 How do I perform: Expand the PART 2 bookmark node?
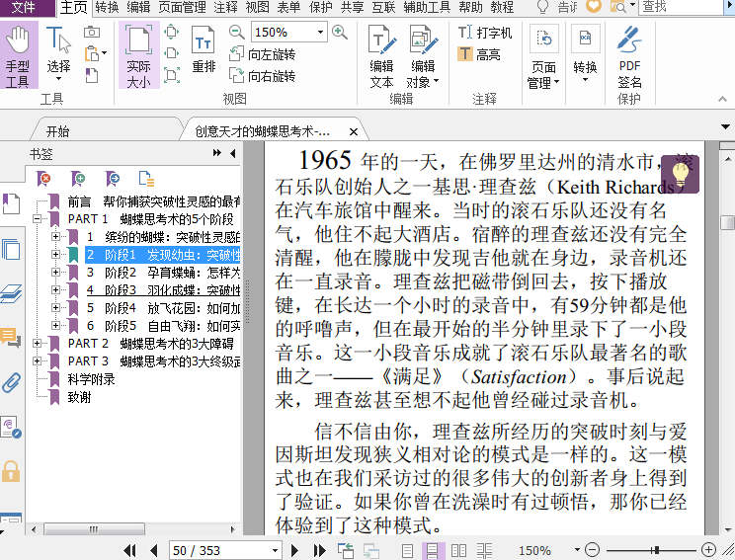coord(37,344)
